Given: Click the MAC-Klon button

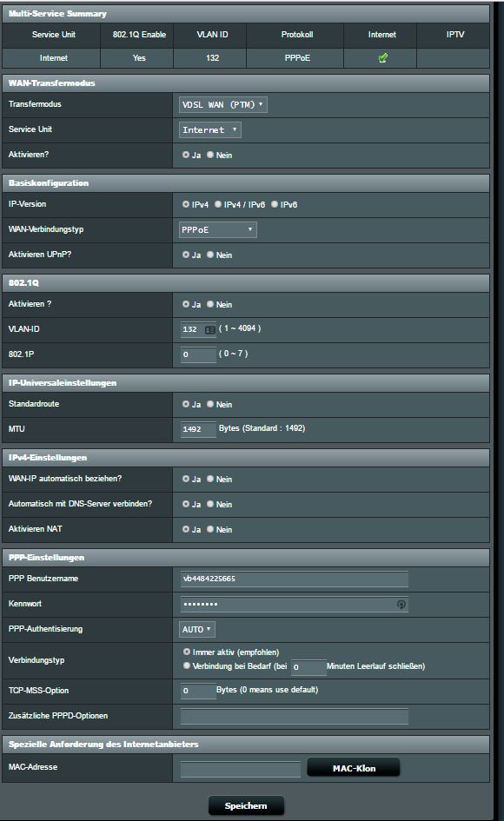Looking at the screenshot, I should 354,768.
